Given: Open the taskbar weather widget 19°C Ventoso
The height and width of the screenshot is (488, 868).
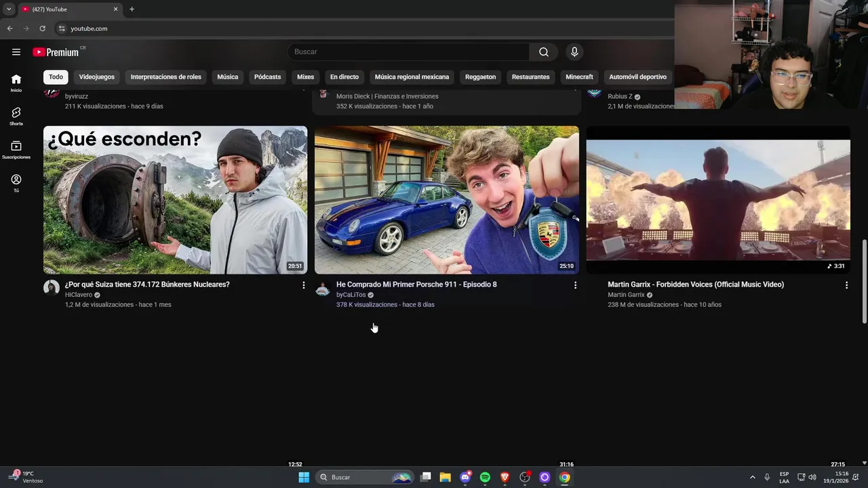Looking at the screenshot, I should (27, 477).
